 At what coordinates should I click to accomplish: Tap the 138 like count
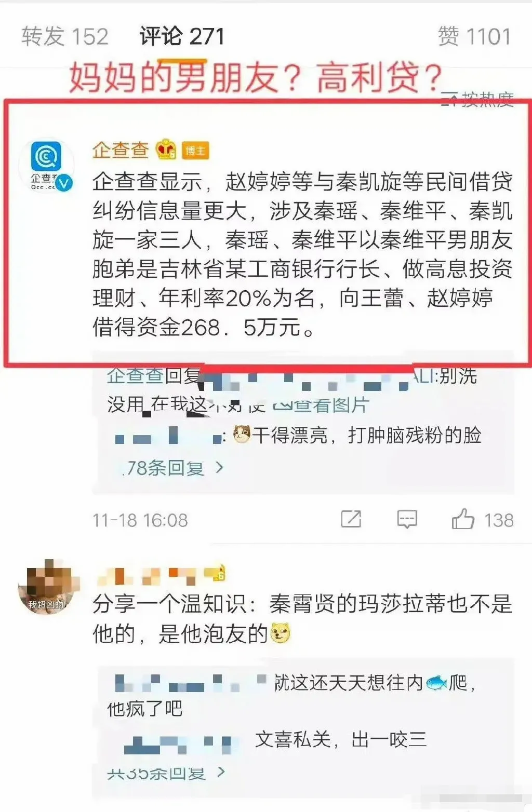[499, 520]
